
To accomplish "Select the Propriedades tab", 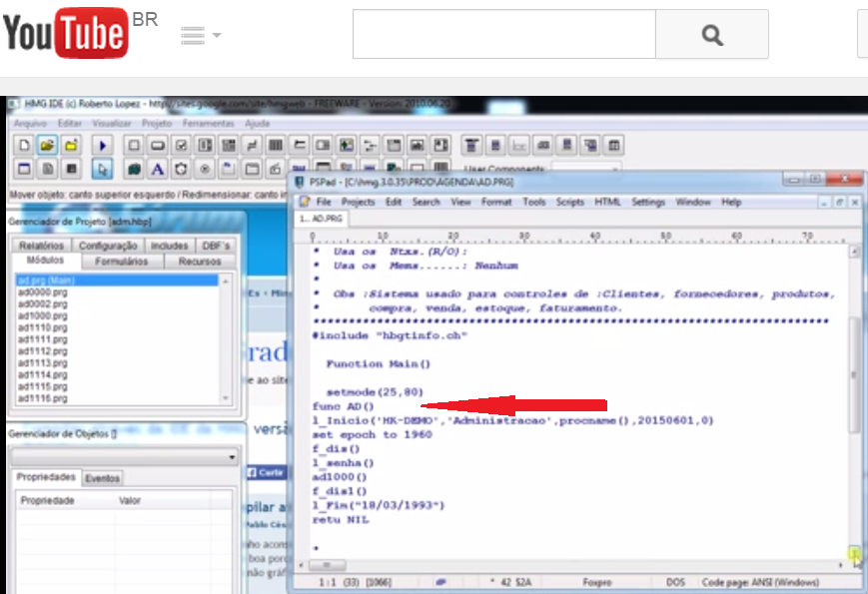I will [46, 477].
